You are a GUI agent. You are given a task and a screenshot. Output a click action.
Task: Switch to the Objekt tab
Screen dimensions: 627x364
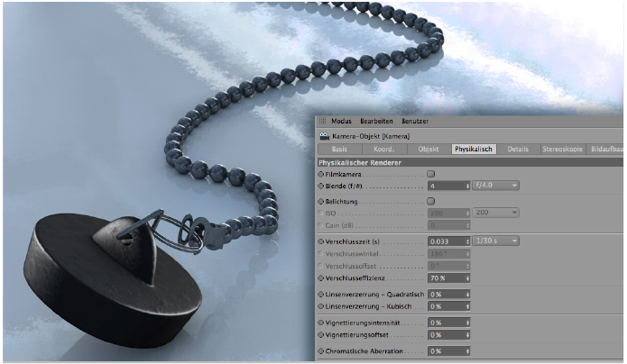(x=429, y=149)
